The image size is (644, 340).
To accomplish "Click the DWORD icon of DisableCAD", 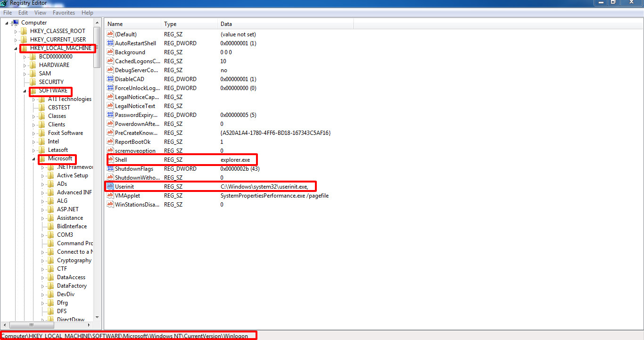I will point(110,79).
